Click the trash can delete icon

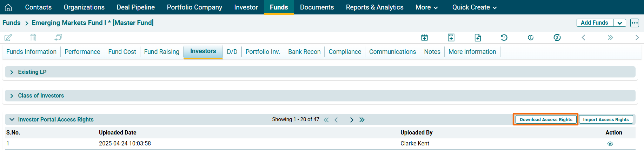pos(33,37)
